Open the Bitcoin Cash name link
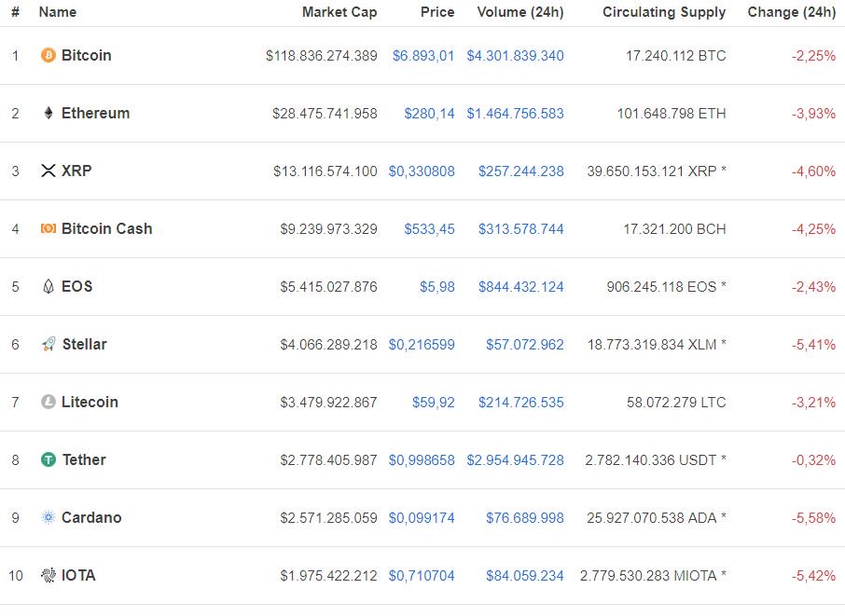 (106, 229)
